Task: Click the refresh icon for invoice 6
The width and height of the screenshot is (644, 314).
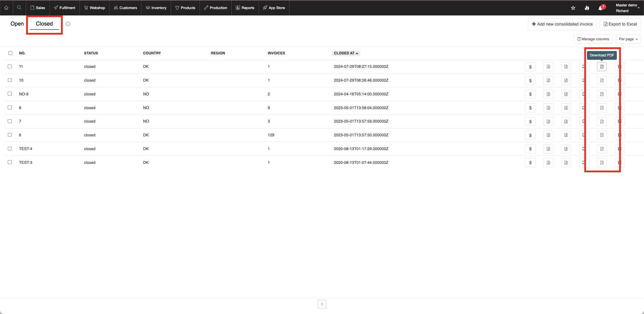Action: [x=584, y=135]
